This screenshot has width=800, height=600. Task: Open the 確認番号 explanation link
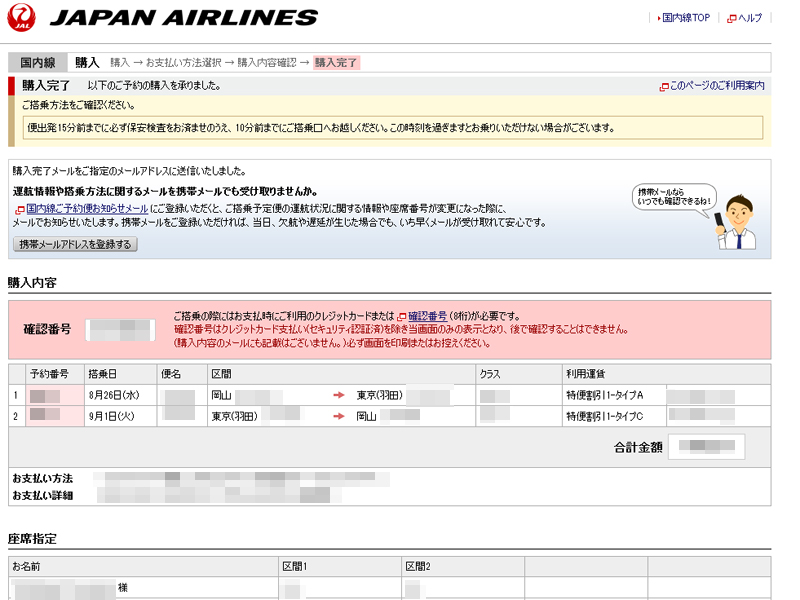tap(428, 316)
